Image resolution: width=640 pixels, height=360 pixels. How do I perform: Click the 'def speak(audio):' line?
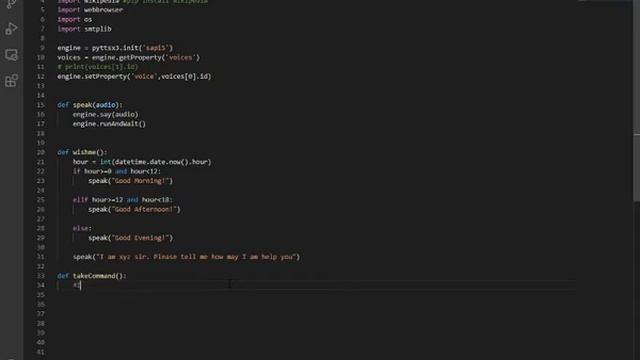point(90,105)
